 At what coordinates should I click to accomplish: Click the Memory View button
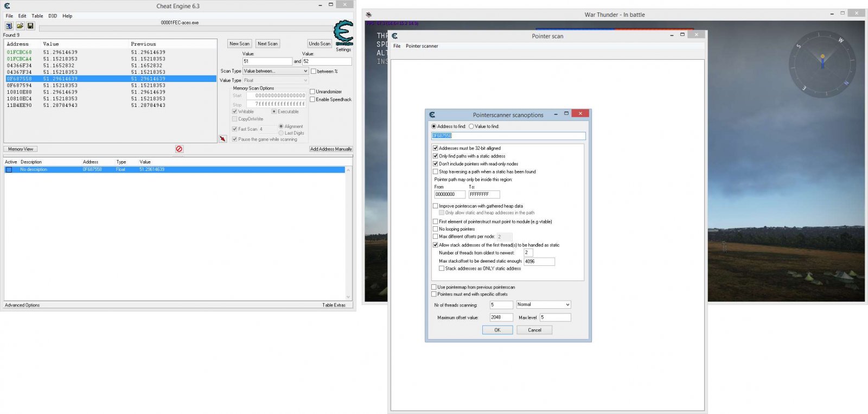point(21,149)
